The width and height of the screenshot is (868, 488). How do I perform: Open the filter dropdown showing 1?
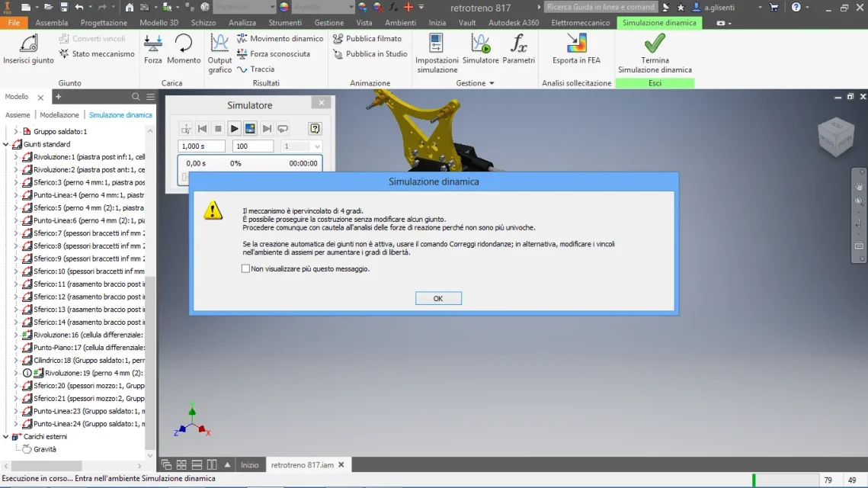301,146
